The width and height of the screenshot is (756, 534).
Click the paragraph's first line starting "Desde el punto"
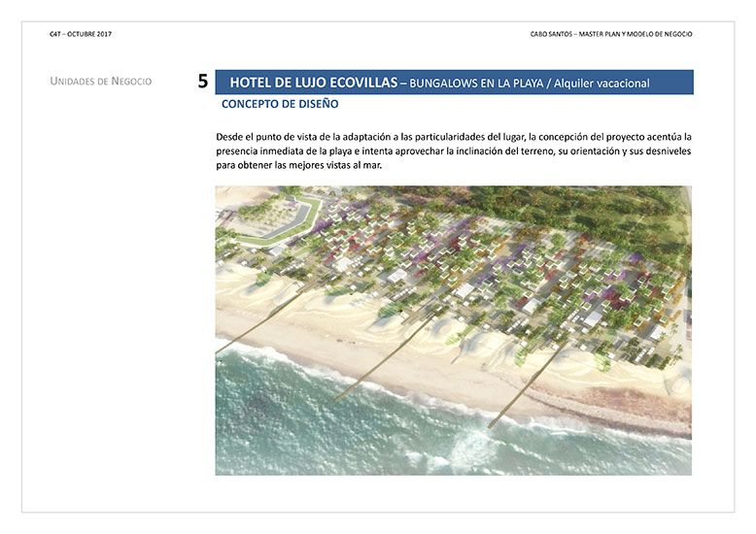tap(453, 138)
